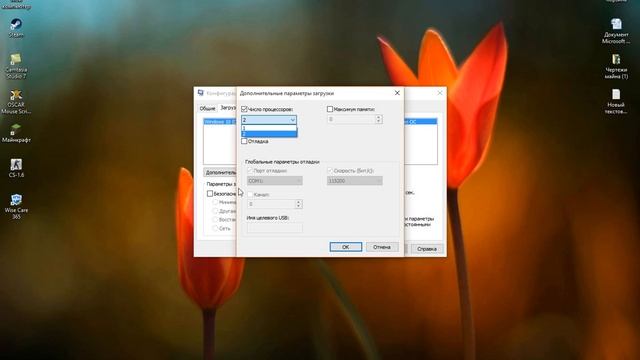The width and height of the screenshot is (640, 360).
Task: Select the Майнкрафт desktop shortcut
Action: point(16,133)
